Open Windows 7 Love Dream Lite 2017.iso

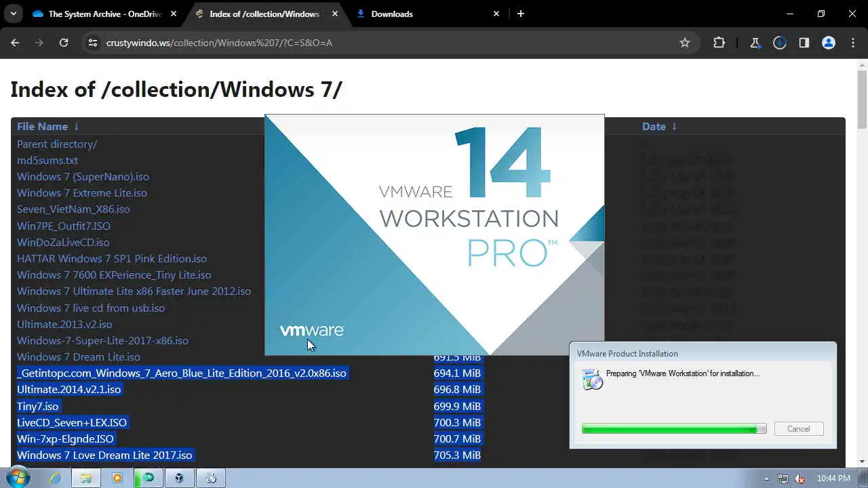pyautogui.click(x=104, y=455)
